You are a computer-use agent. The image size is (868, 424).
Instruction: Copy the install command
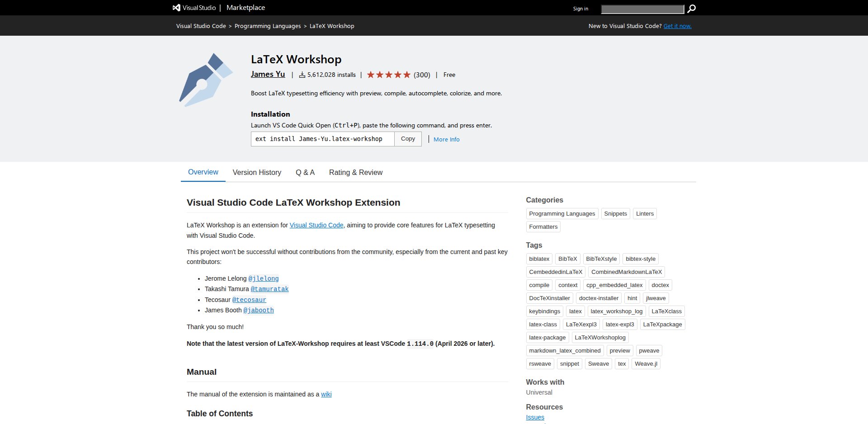click(x=408, y=139)
